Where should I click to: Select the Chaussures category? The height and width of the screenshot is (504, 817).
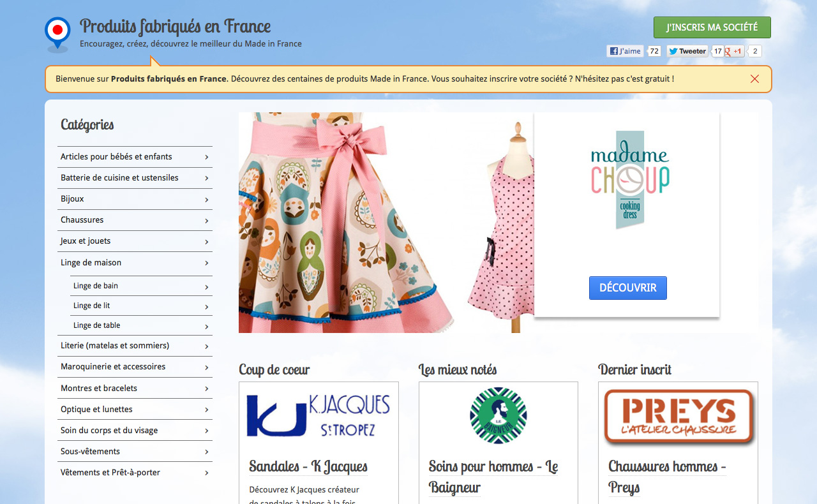click(x=135, y=220)
